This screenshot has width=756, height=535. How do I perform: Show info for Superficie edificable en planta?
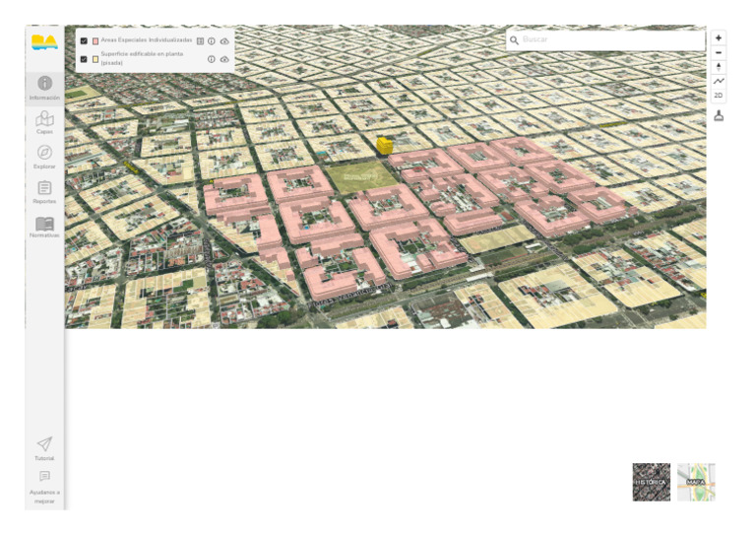pyautogui.click(x=212, y=59)
